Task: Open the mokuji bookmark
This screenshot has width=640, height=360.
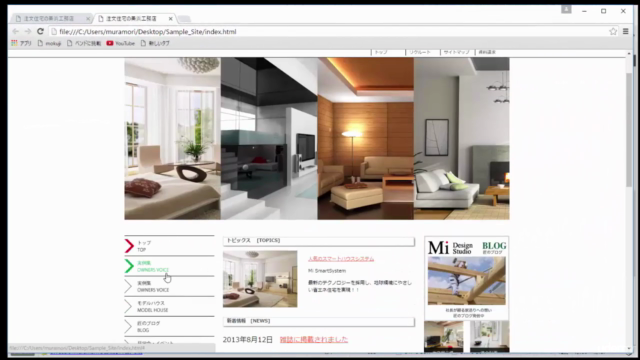Action: pyautogui.click(x=49, y=43)
